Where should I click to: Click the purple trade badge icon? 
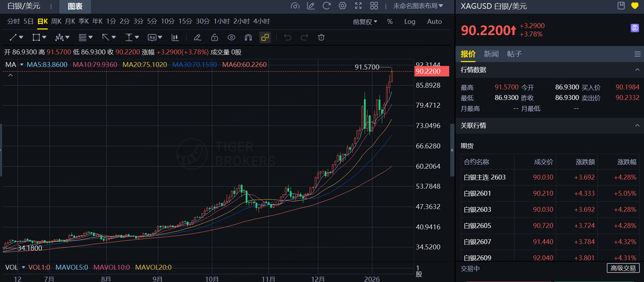coord(635,28)
